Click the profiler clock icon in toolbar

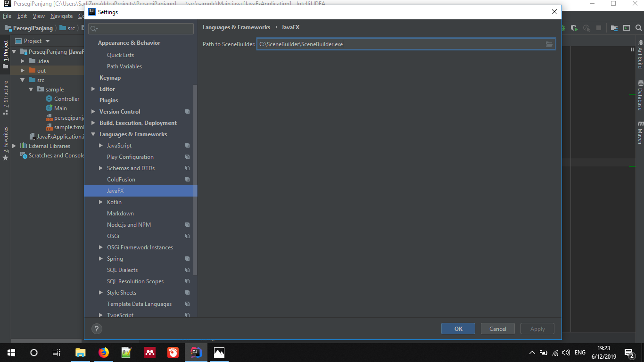point(586,28)
